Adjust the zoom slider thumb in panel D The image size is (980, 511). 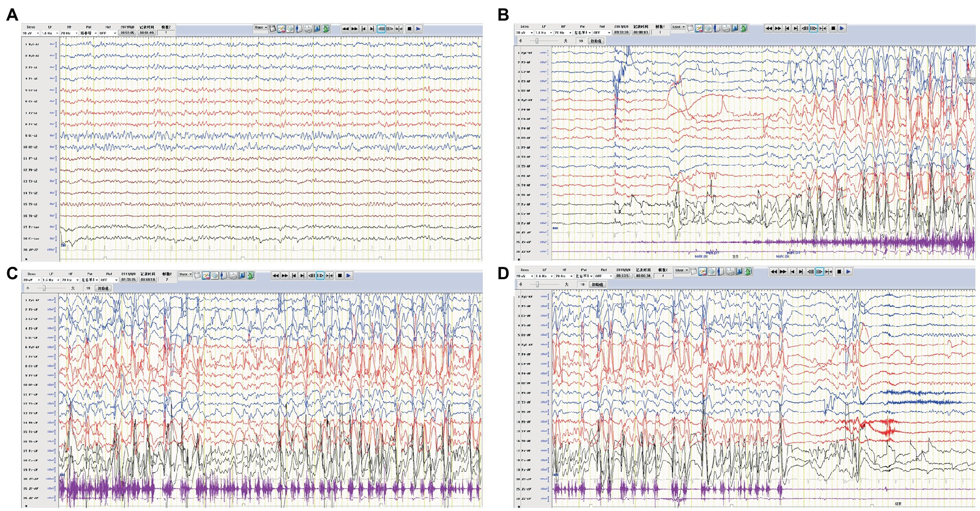537,284
